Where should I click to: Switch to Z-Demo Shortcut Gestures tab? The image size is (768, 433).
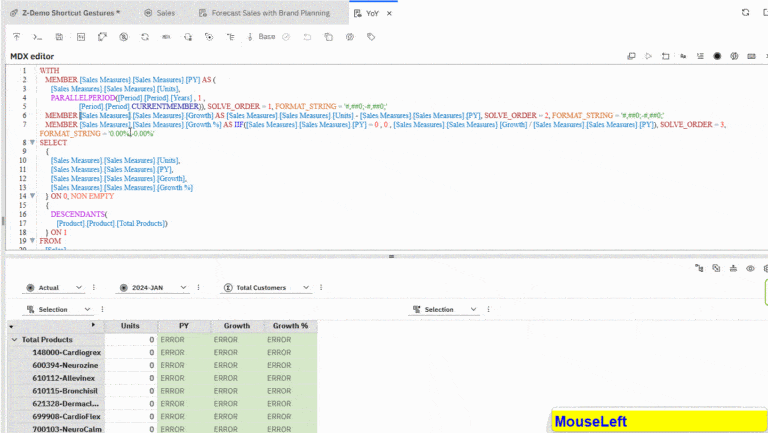click(66, 13)
